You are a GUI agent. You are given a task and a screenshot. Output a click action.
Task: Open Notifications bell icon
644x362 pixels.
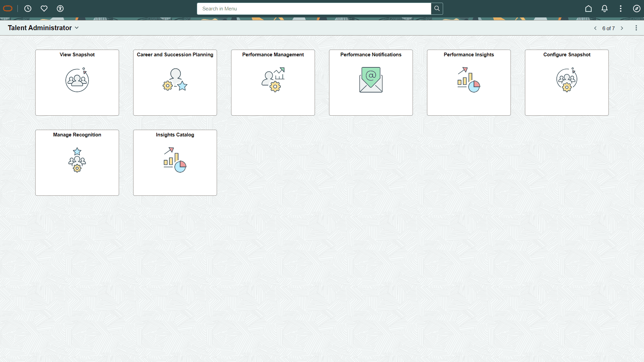[604, 9]
